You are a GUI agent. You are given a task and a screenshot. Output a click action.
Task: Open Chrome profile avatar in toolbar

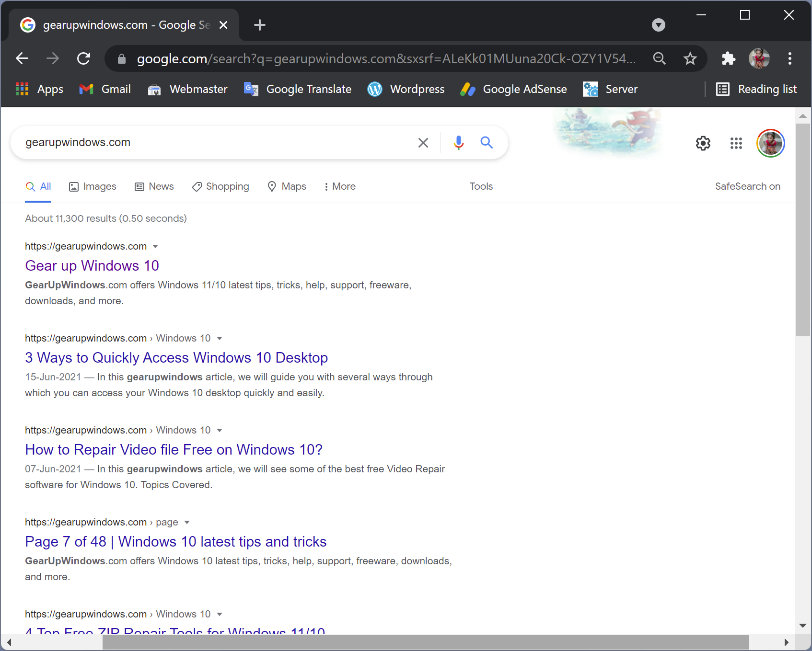click(x=759, y=58)
